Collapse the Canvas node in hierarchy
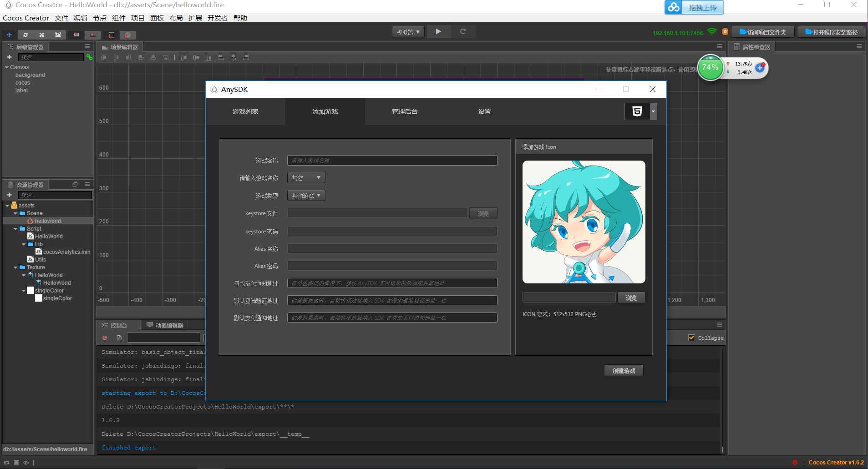 click(x=7, y=67)
